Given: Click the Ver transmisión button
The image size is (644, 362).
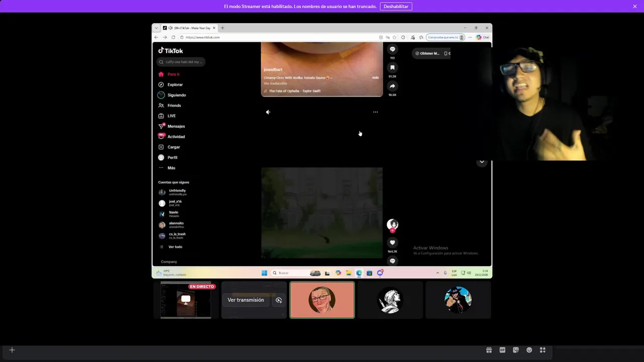Looking at the screenshot, I should 246,300.
